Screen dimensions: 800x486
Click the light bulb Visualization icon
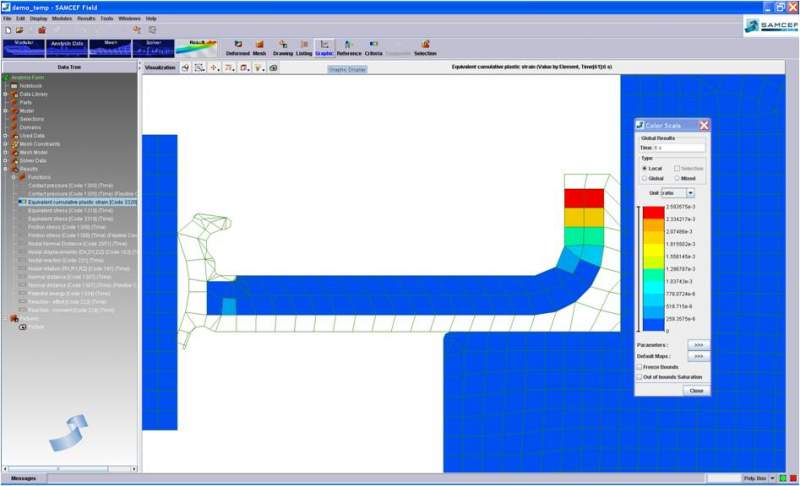259,67
